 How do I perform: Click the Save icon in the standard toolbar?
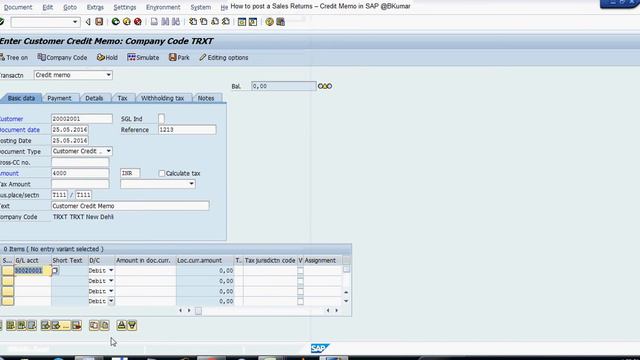99,22
